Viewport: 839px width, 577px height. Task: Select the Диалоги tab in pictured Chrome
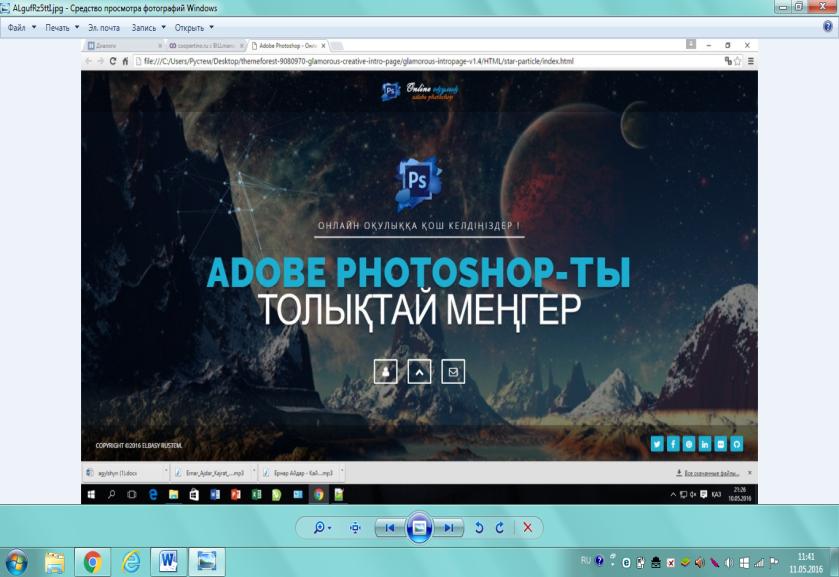pos(124,45)
